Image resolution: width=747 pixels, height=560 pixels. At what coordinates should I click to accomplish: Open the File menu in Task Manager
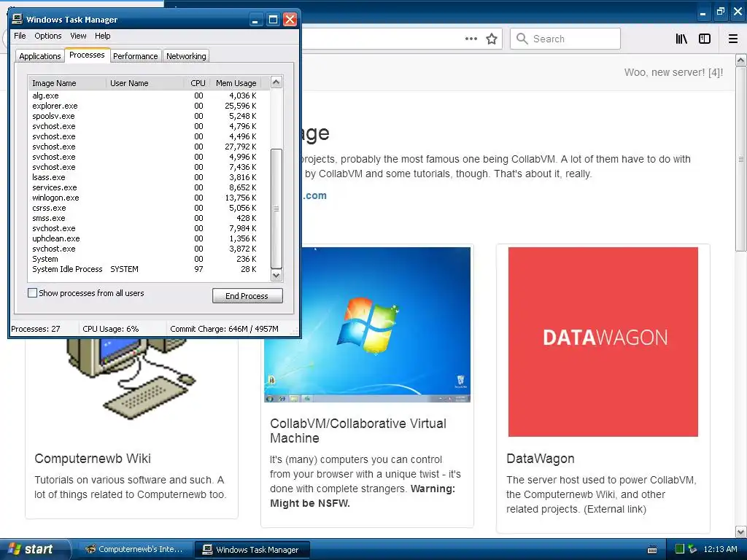pos(20,36)
